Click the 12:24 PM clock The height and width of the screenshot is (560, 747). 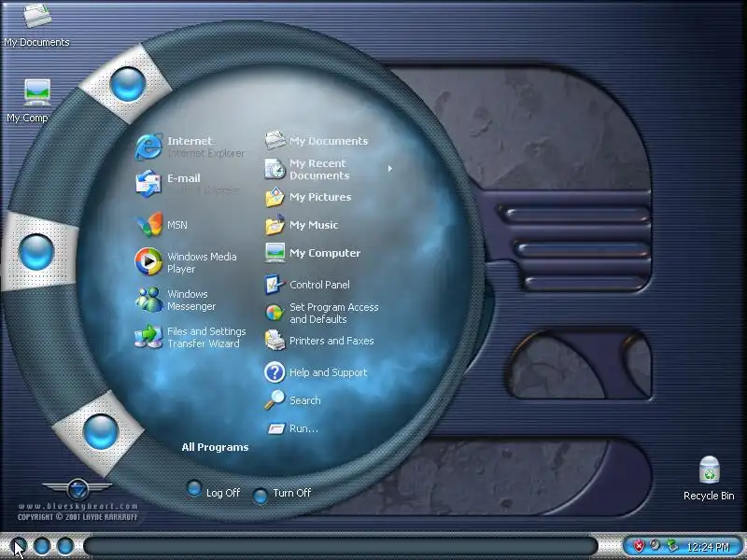pos(708,547)
